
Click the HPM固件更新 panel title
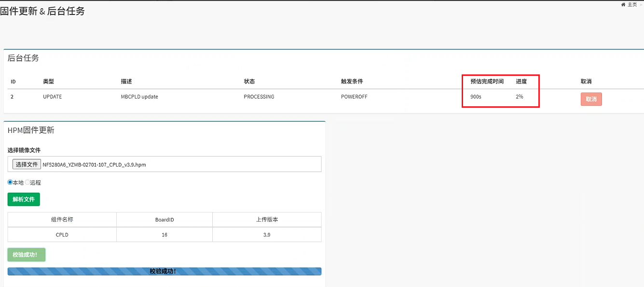31,130
